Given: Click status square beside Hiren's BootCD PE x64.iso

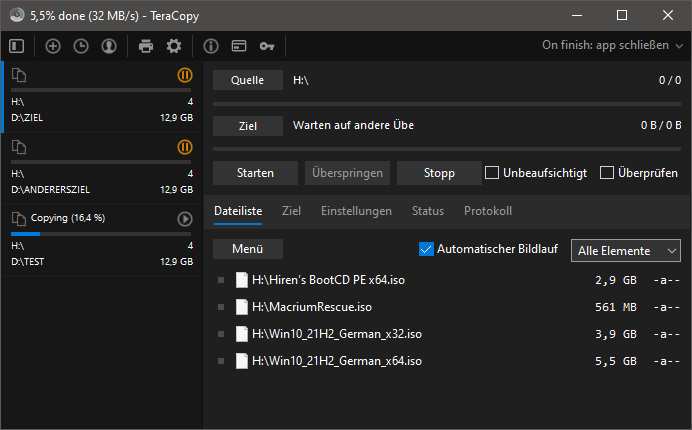Looking at the screenshot, I should point(221,280).
